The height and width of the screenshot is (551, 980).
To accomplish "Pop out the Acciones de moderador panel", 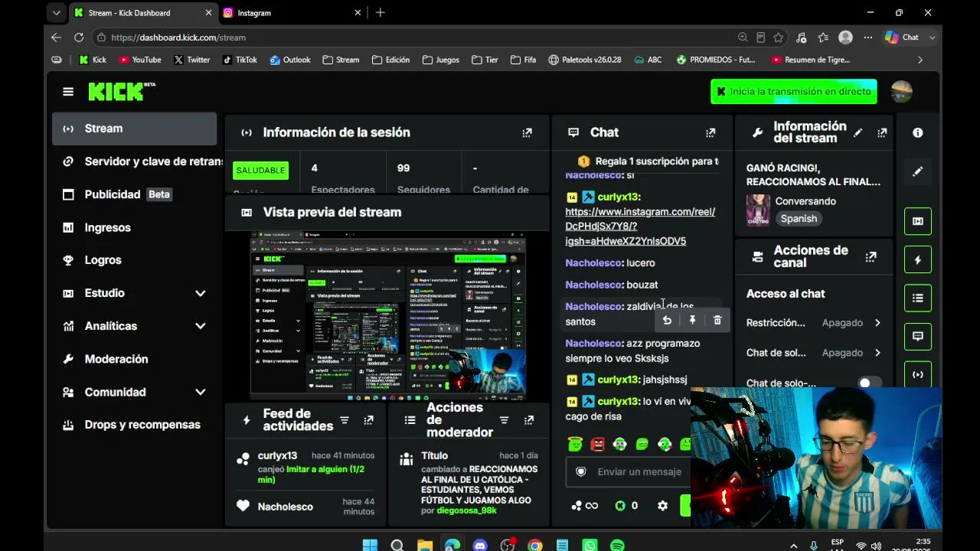I will point(528,420).
